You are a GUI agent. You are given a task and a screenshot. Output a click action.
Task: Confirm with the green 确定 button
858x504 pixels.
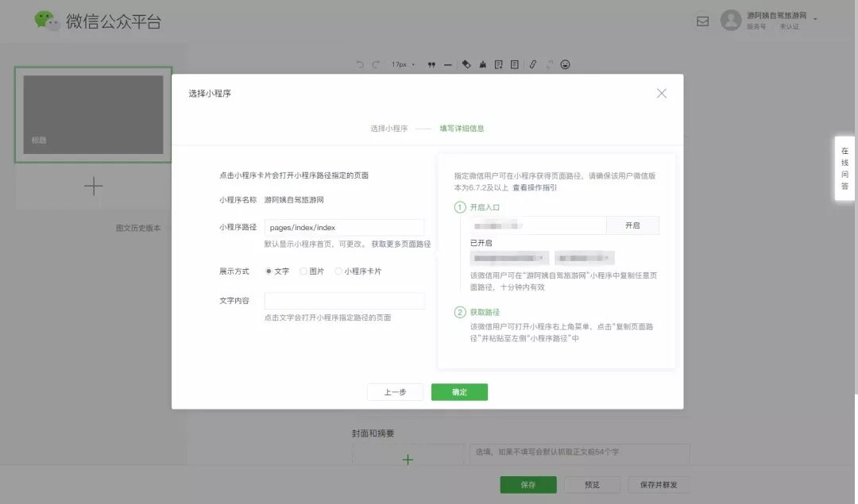(x=459, y=392)
